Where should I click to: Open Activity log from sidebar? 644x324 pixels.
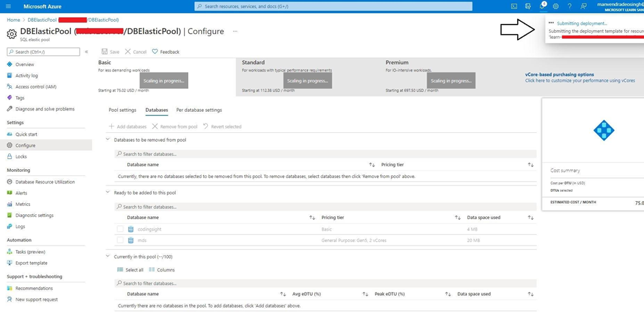tap(27, 76)
